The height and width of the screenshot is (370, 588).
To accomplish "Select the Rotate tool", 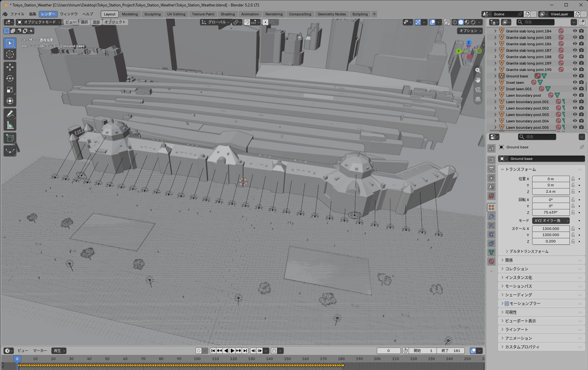I will [10, 79].
